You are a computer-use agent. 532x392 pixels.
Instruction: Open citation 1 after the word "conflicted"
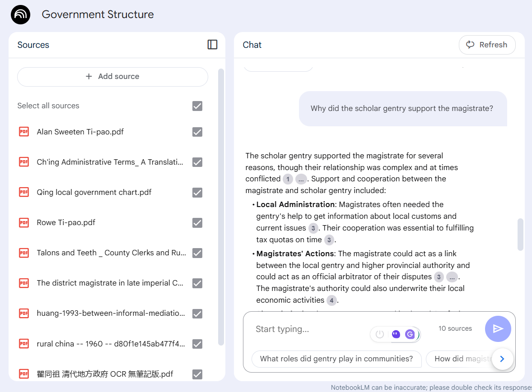(x=288, y=179)
